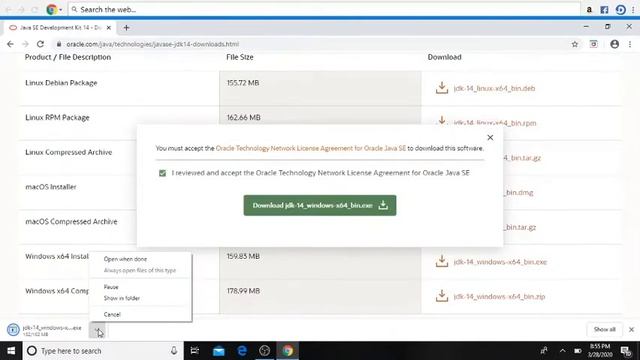Click macOS Installer row label
This screenshot has height=360, width=640.
pyautogui.click(x=51, y=187)
